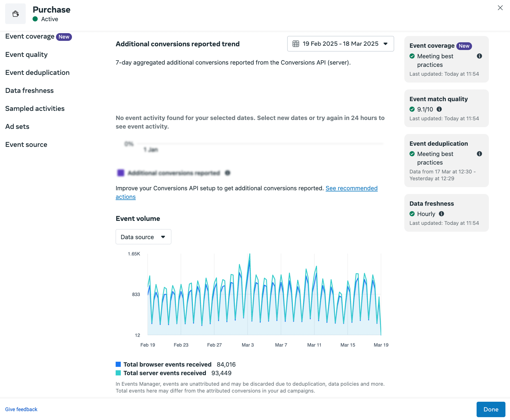Viewport: 510px width, 420px height.
Task: Click info icon beside Additional conversions reported legend
Action: pyautogui.click(x=228, y=173)
